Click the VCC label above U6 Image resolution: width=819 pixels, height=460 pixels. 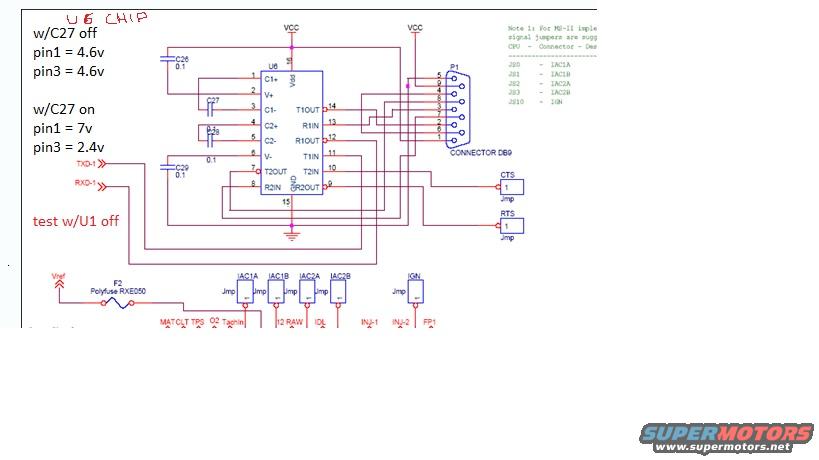pos(291,27)
